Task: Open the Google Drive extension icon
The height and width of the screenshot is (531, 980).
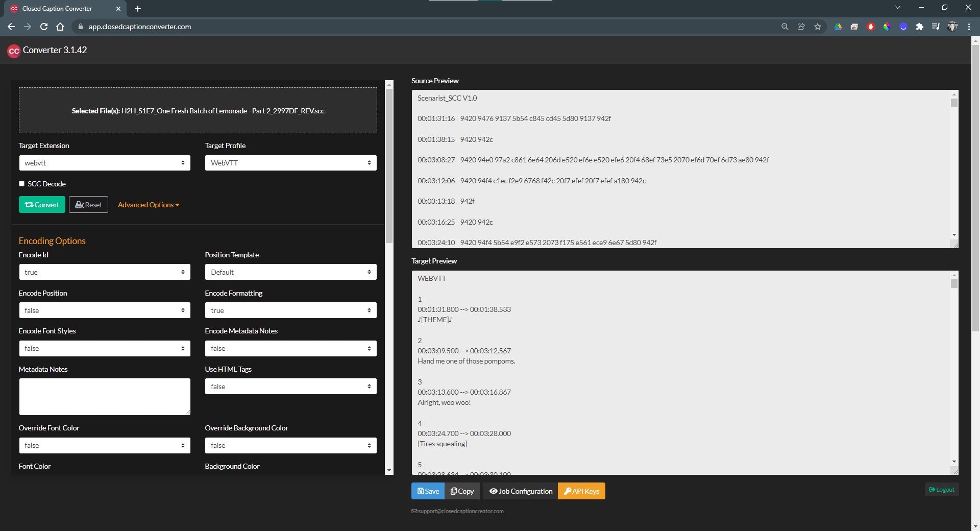Action: click(x=838, y=27)
